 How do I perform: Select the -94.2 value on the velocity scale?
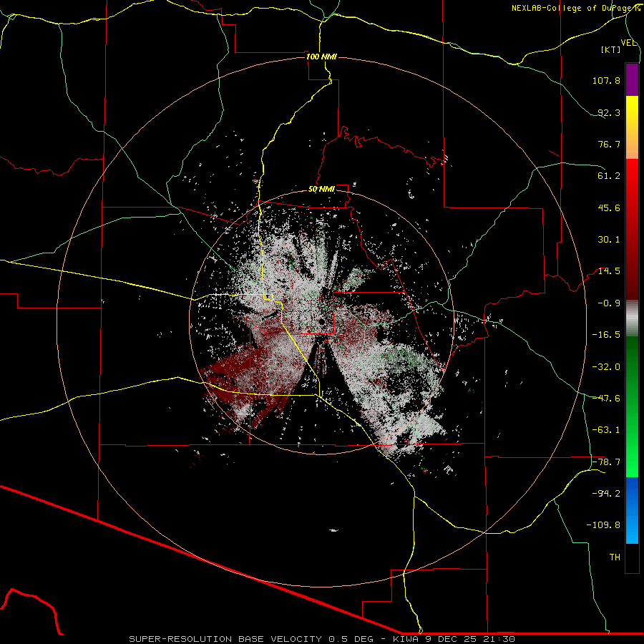(x=606, y=494)
